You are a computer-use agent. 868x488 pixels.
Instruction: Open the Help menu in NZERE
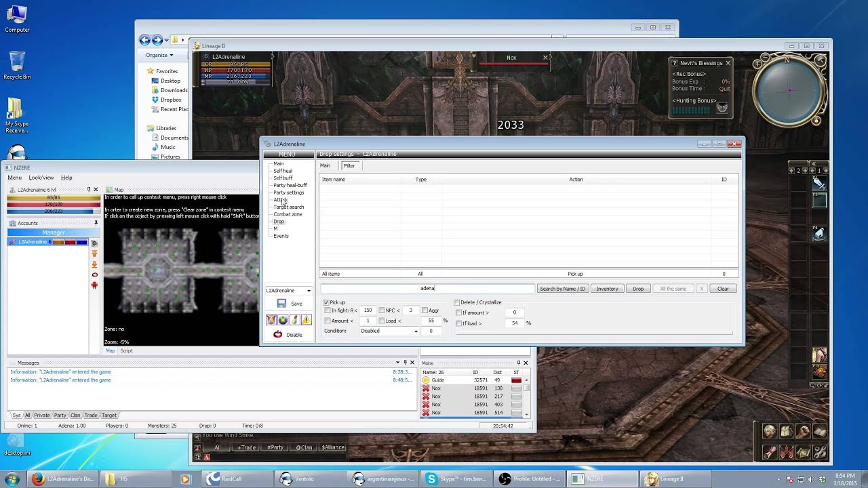pos(66,178)
